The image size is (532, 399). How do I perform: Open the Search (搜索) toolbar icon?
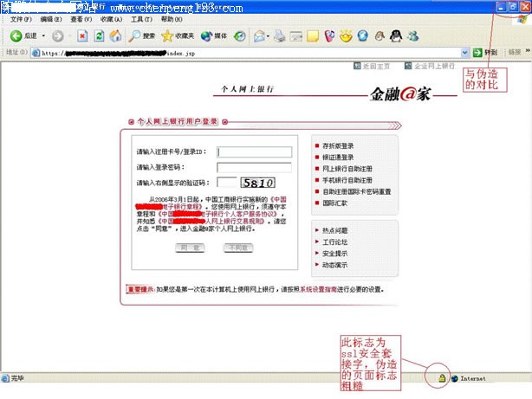coord(135,35)
